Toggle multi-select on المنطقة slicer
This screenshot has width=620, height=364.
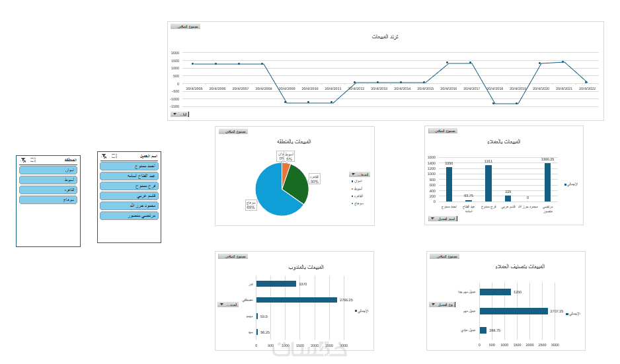coord(33,160)
